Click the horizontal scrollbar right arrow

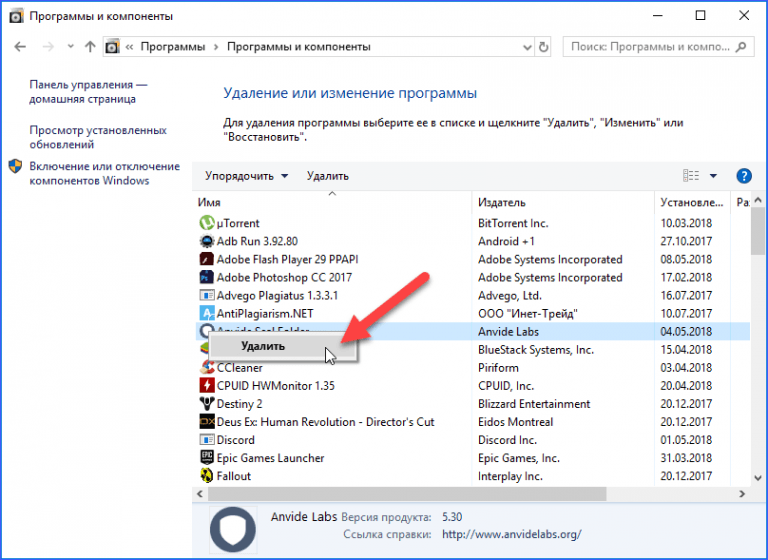pyautogui.click(x=742, y=494)
